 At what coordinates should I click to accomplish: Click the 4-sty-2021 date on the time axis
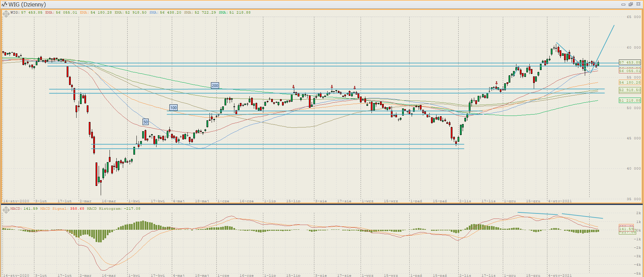tap(560, 201)
